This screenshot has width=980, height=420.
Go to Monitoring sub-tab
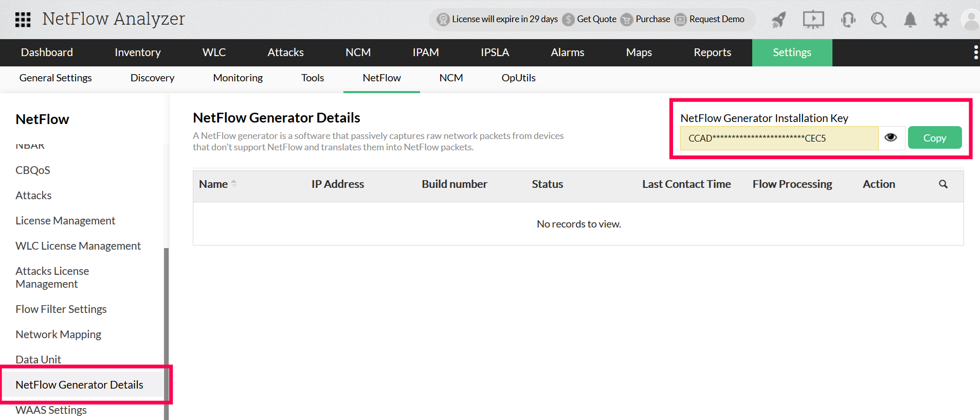pyautogui.click(x=238, y=78)
